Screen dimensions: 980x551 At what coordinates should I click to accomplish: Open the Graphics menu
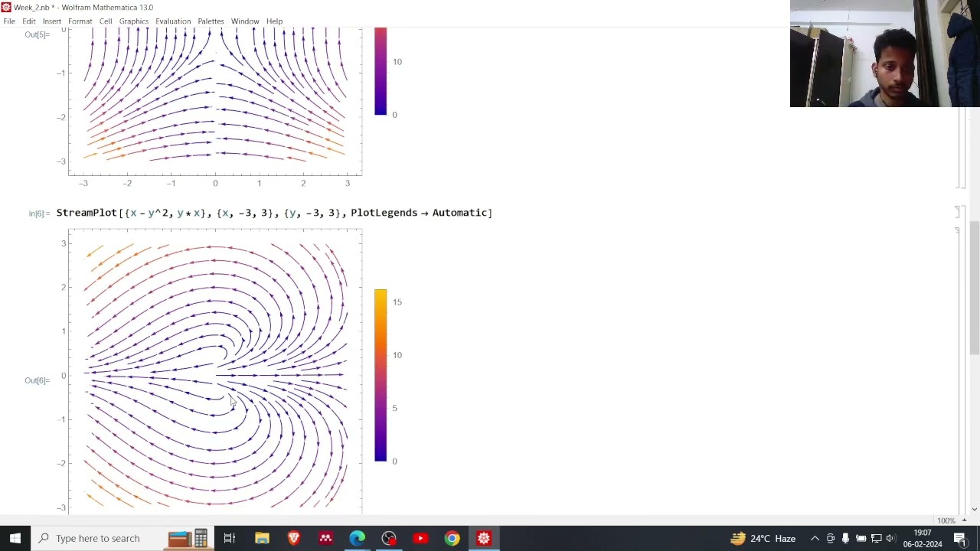[x=134, y=21]
